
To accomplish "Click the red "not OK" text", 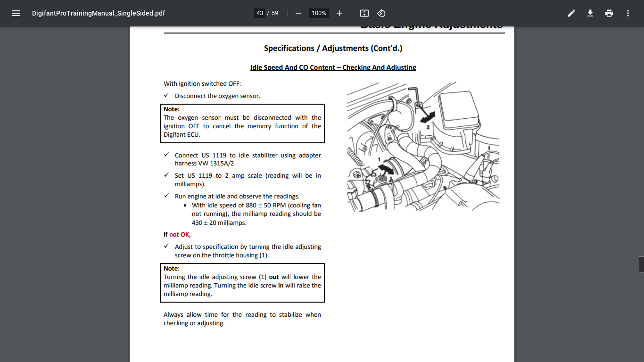I will (x=179, y=234).
